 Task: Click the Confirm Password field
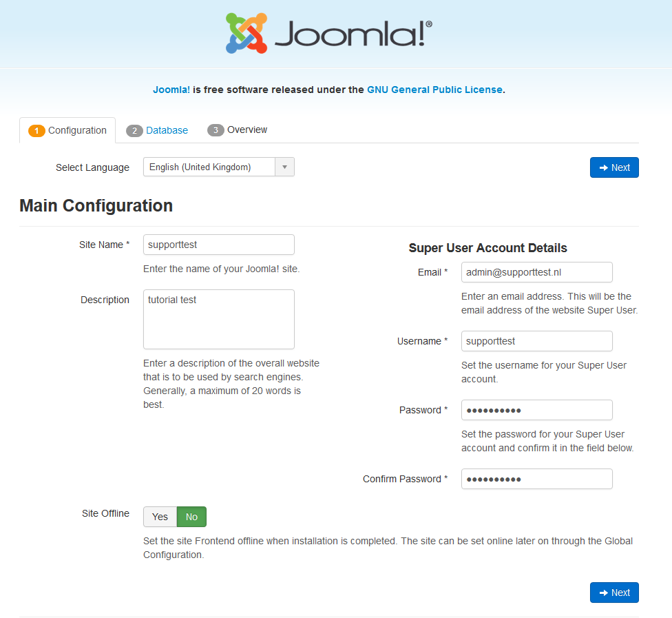536,479
